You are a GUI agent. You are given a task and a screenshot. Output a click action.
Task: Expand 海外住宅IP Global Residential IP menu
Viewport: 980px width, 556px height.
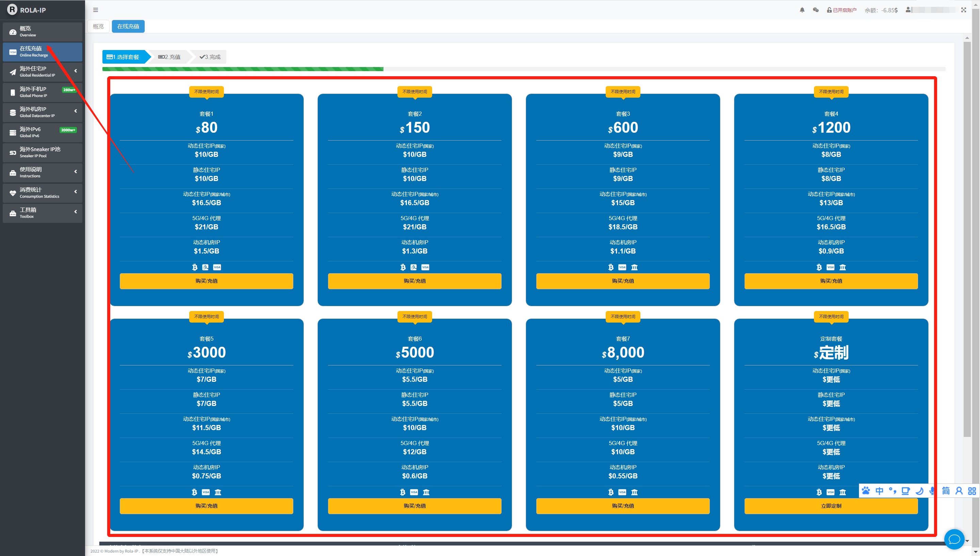coord(43,71)
